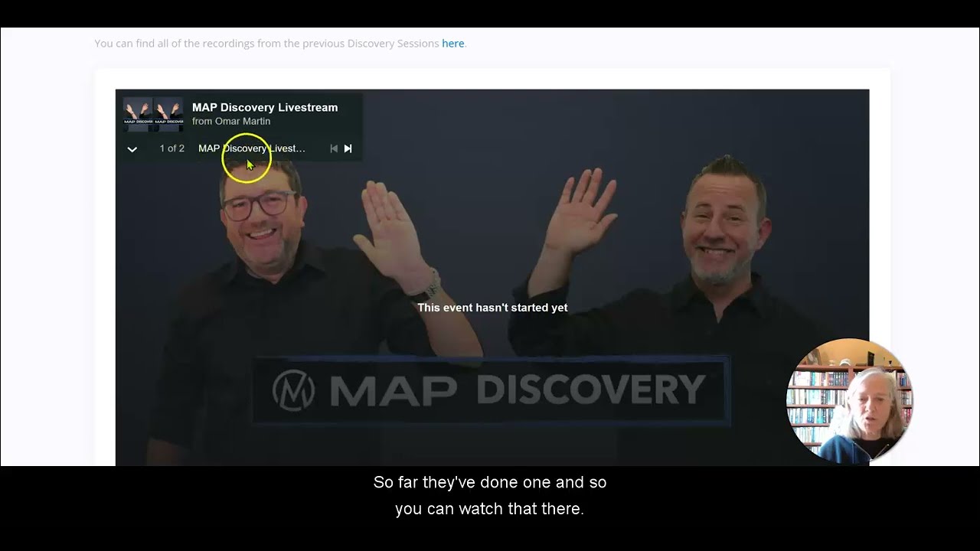Open the Omar Martin author link

click(242, 121)
